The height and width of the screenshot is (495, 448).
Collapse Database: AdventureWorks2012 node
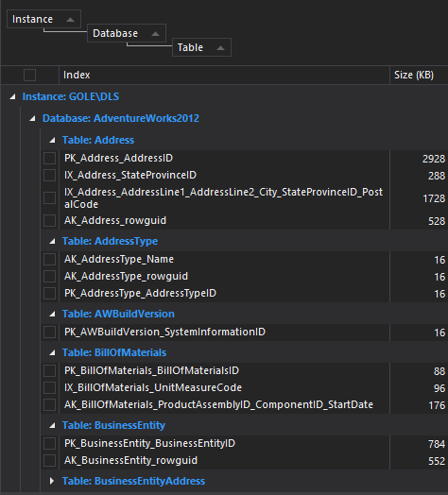tap(32, 119)
